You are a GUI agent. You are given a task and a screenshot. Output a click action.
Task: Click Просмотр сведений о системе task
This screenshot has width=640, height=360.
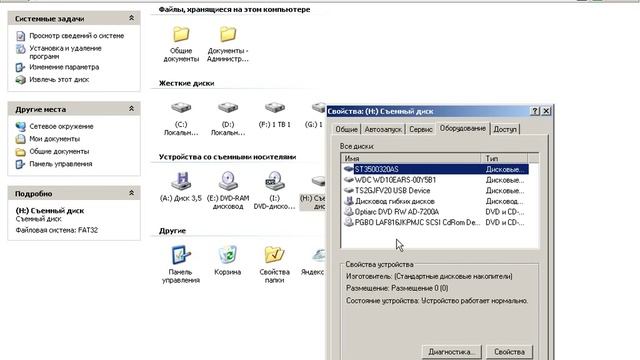click(x=76, y=36)
